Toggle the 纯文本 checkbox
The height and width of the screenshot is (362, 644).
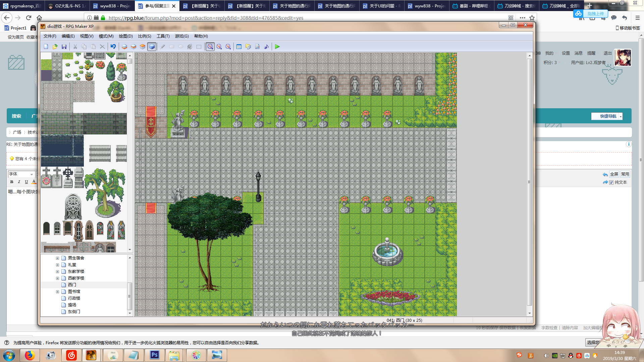pos(611,182)
